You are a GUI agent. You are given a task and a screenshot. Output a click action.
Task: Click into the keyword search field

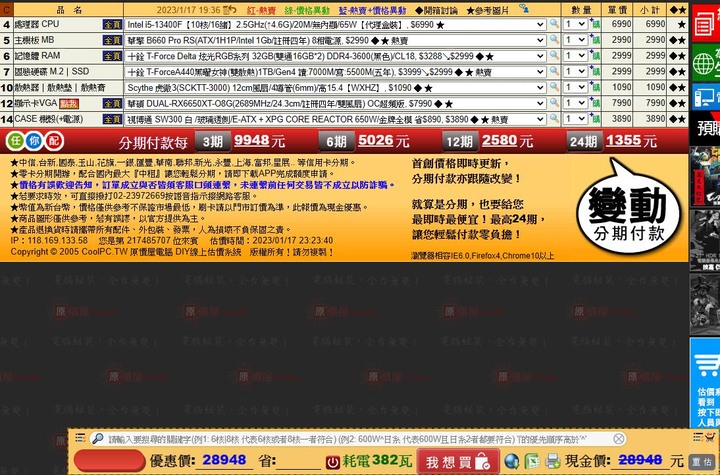(358, 439)
